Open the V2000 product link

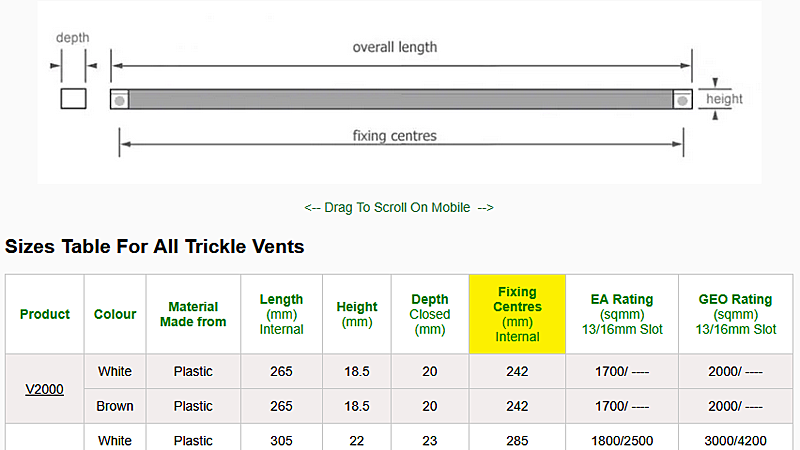(x=44, y=389)
